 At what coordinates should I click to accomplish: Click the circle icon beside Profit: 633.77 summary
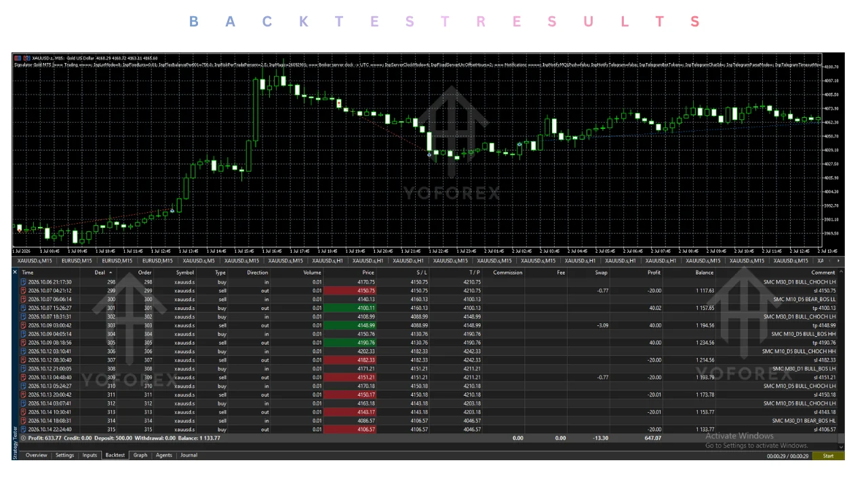tap(24, 438)
